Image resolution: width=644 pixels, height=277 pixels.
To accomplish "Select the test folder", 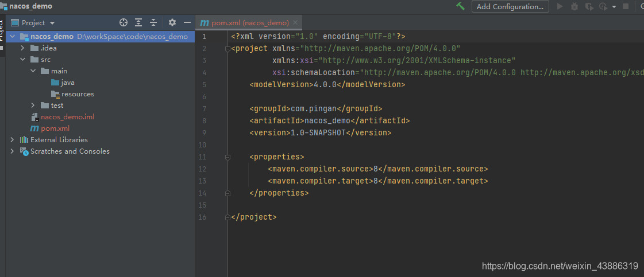I will 57,106.
